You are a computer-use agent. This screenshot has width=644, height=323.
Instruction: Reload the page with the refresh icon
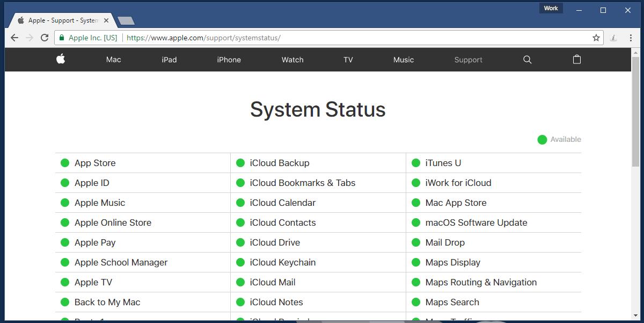[x=45, y=38]
